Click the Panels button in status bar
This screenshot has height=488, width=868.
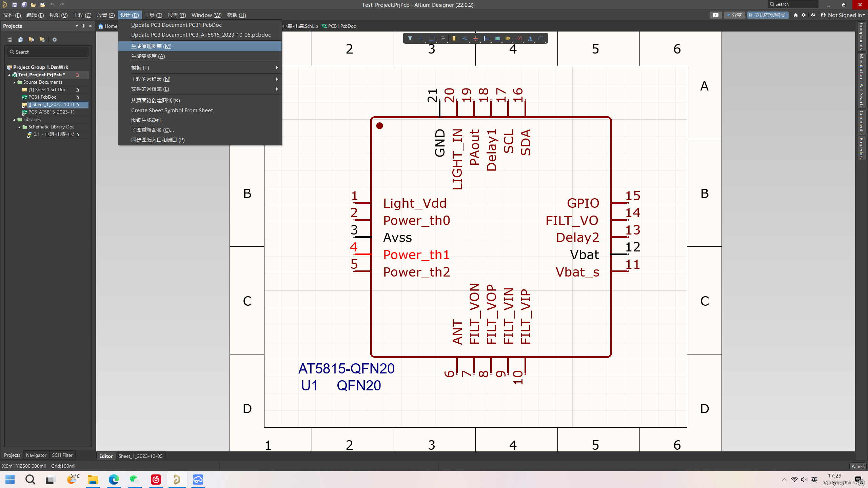click(857, 466)
